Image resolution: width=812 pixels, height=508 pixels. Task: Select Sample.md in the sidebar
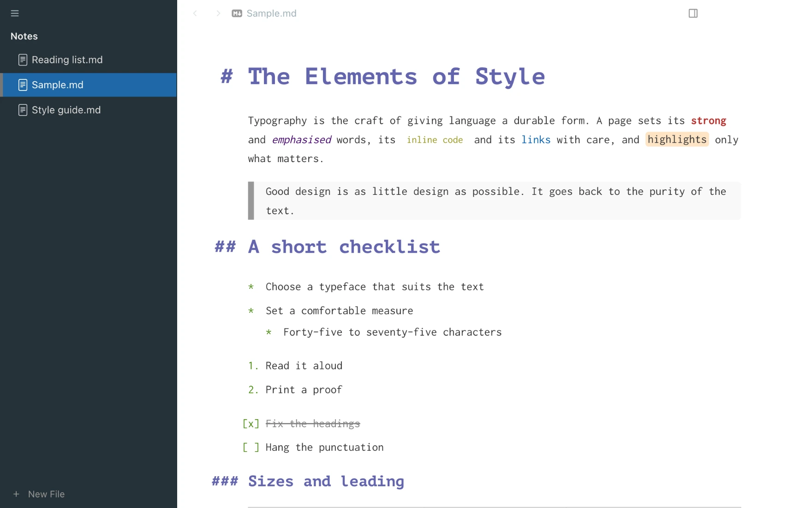[89, 85]
